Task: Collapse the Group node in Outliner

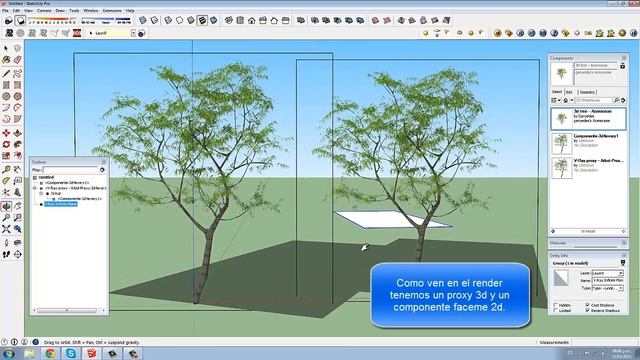Action: [41, 193]
